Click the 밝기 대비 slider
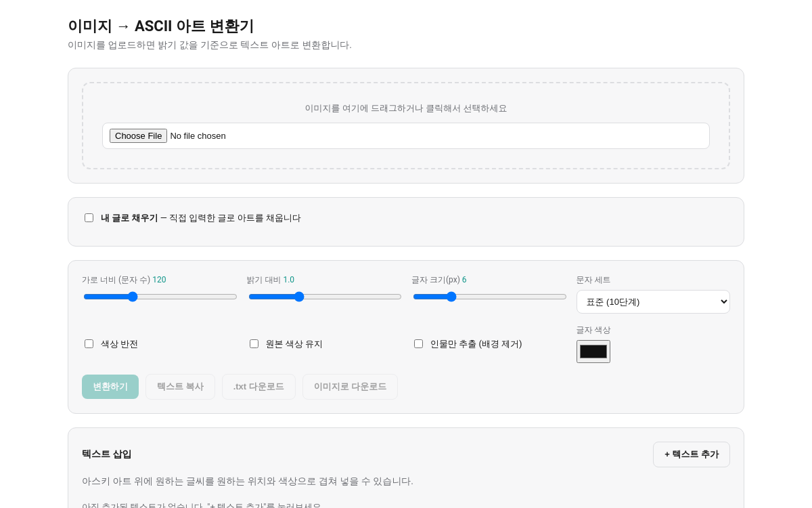812x508 pixels. (x=325, y=297)
